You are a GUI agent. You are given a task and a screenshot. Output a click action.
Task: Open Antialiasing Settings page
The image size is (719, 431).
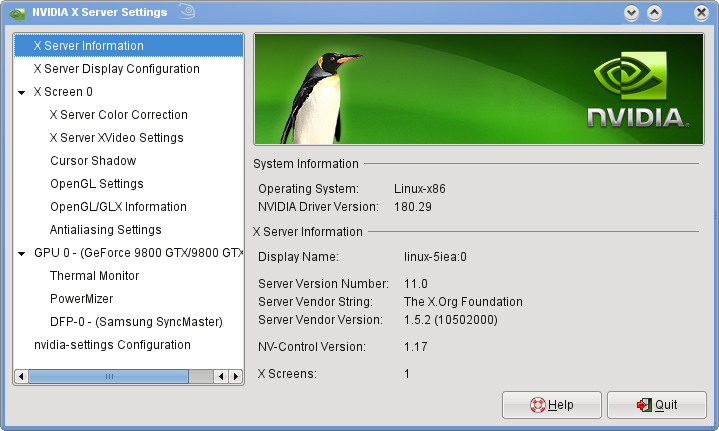tap(105, 230)
